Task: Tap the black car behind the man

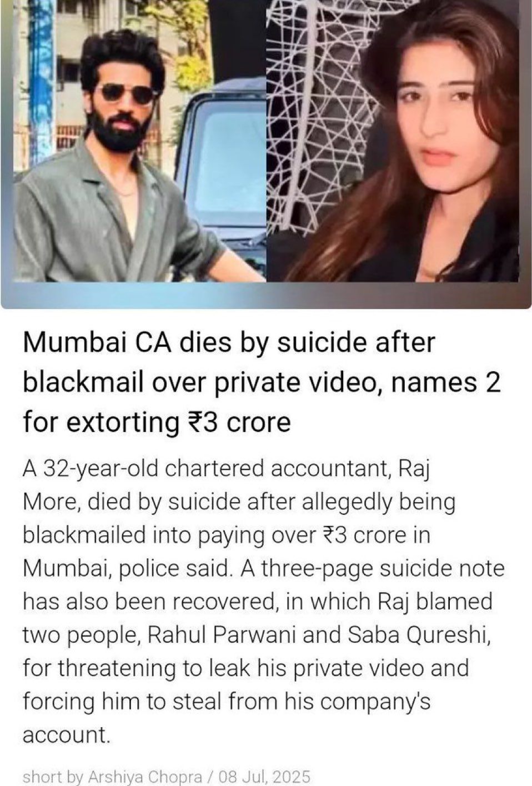Action: pyautogui.click(x=222, y=167)
